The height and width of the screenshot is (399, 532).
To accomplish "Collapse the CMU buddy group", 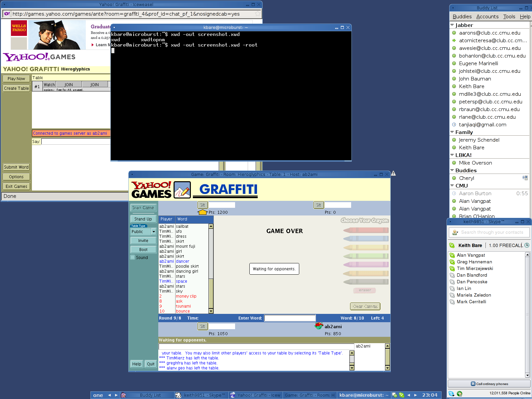I will (x=452, y=186).
